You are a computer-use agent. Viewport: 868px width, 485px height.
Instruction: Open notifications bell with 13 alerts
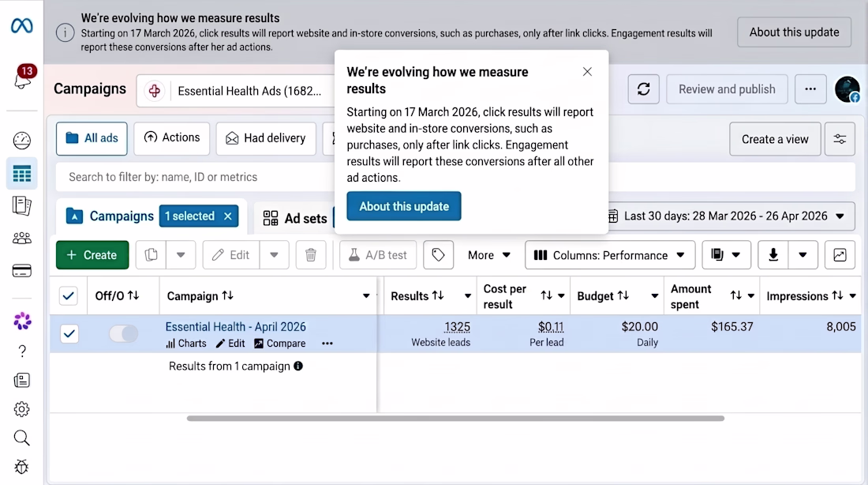(23, 78)
